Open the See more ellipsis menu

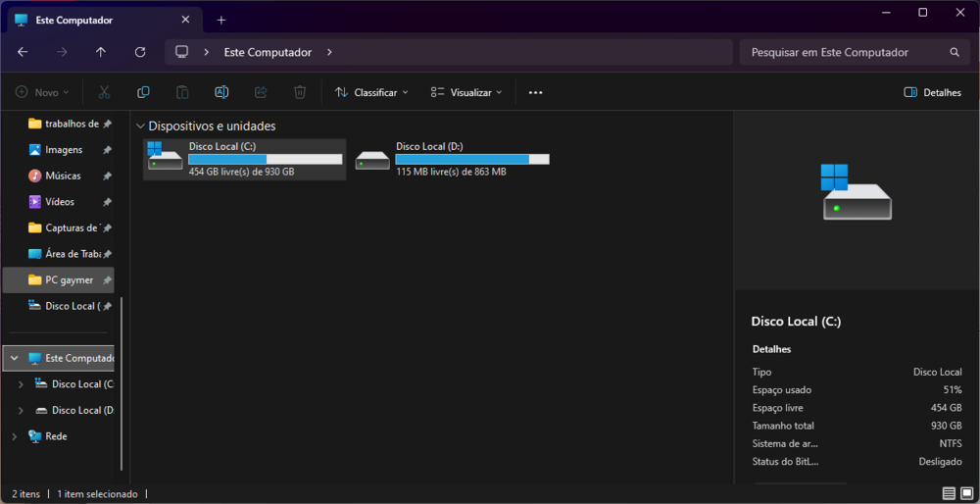(535, 92)
